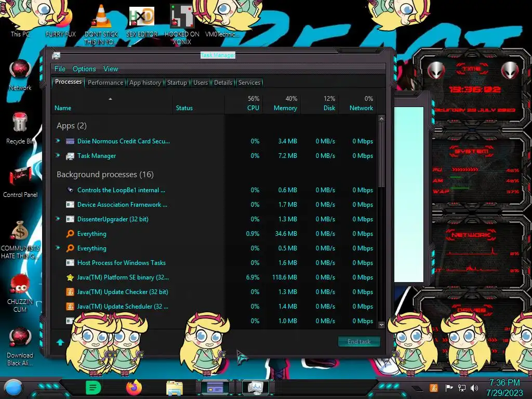Click the magnifier icon of Everything 34.6 MB

[x=70, y=233]
